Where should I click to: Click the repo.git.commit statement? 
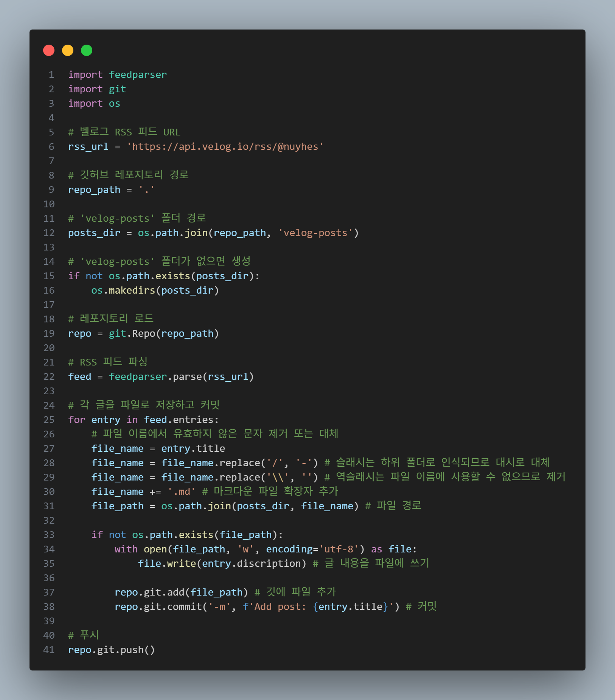pyautogui.click(x=257, y=607)
